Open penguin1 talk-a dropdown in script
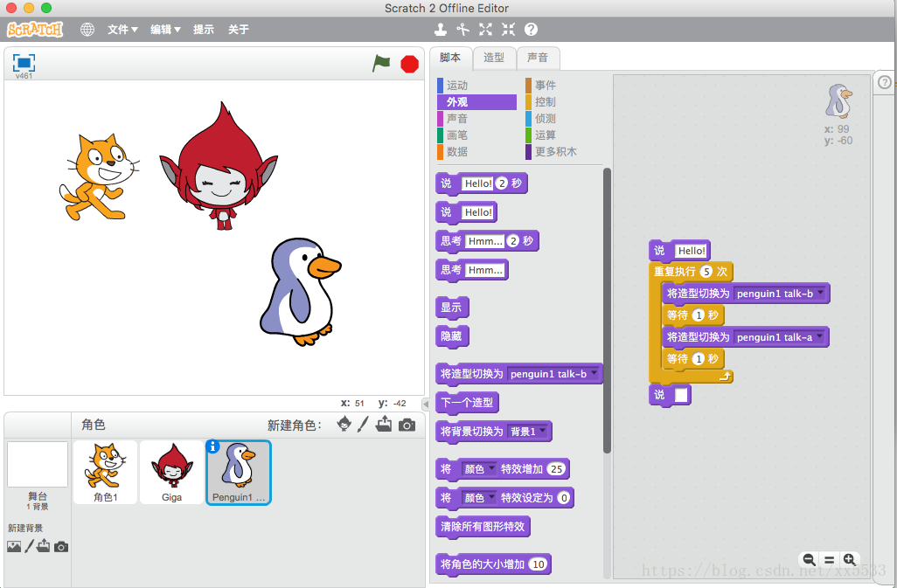The height and width of the screenshot is (588, 897). click(x=779, y=337)
